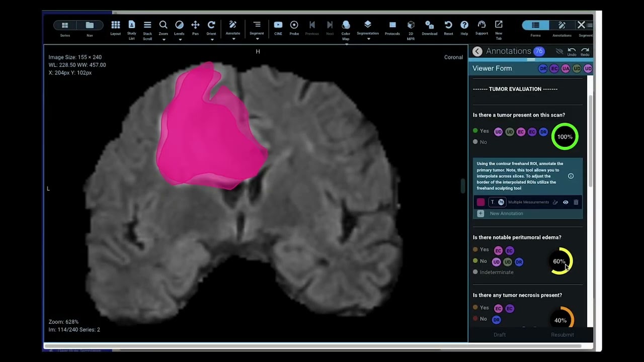Switch to 2D MPR view

[x=411, y=24]
